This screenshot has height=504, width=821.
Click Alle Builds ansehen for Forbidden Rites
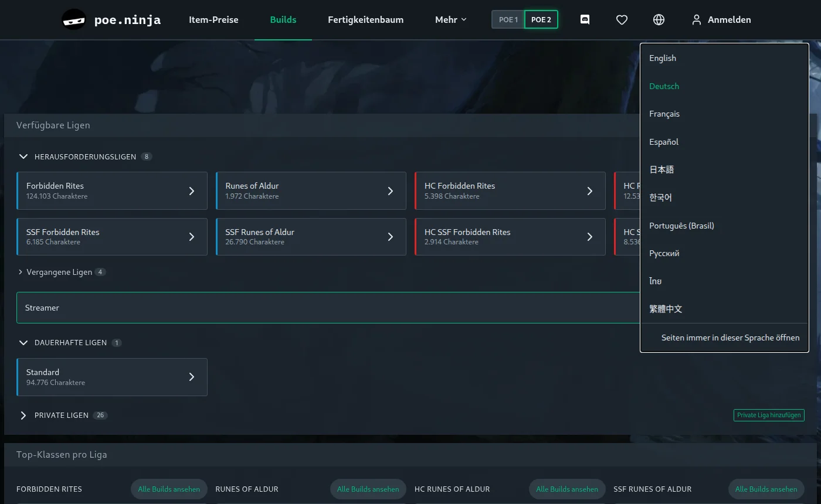point(169,489)
